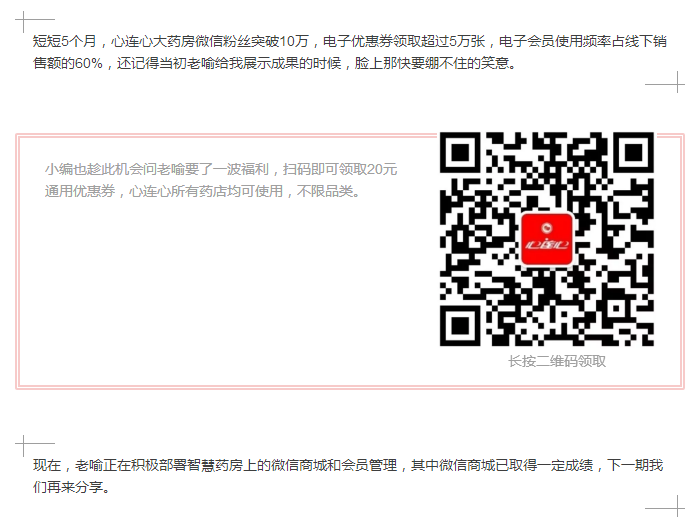
Task: Select the QR code's lower-left finder square
Action: [460, 326]
